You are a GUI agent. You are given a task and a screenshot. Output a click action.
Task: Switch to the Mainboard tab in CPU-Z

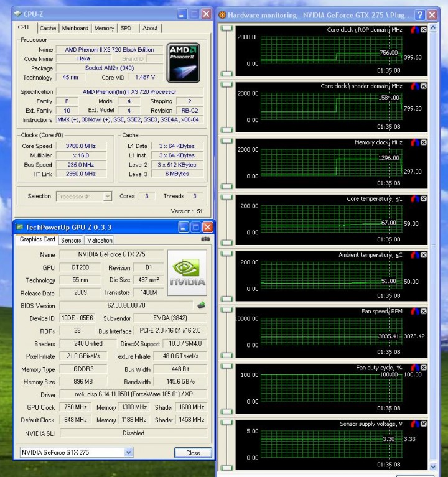(x=75, y=28)
